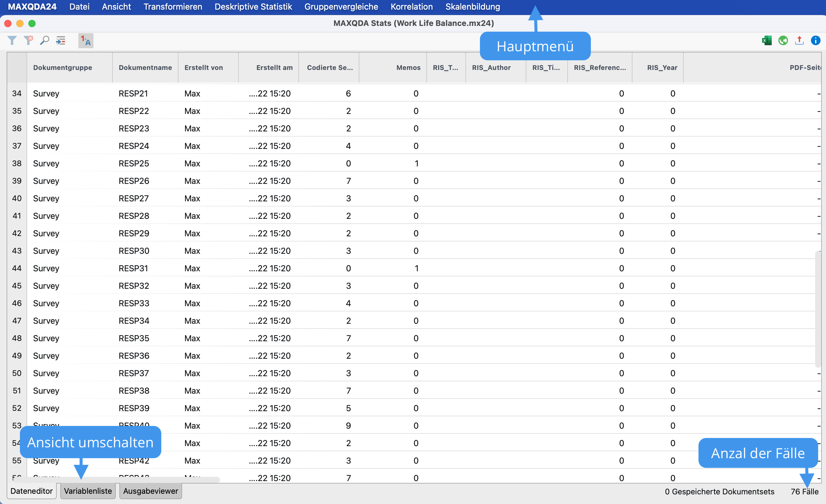Click '0 Gespeicherte Dokumentsets' status text
The width and height of the screenshot is (826, 504).
[720, 492]
